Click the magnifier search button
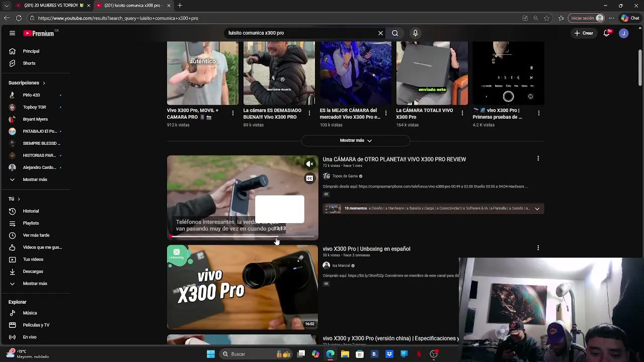Image resolution: width=644 pixels, height=362 pixels. pyautogui.click(x=395, y=33)
